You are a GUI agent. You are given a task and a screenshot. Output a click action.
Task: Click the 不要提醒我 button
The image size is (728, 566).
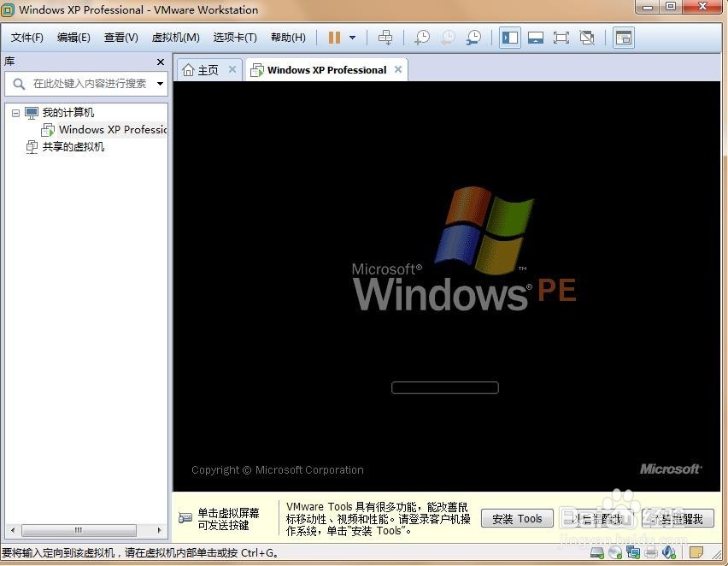(678, 518)
